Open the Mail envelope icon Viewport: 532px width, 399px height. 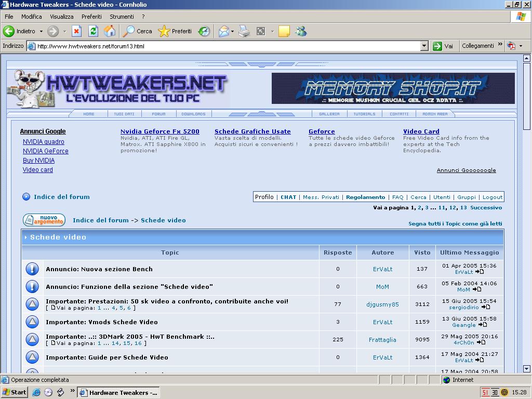[224, 31]
